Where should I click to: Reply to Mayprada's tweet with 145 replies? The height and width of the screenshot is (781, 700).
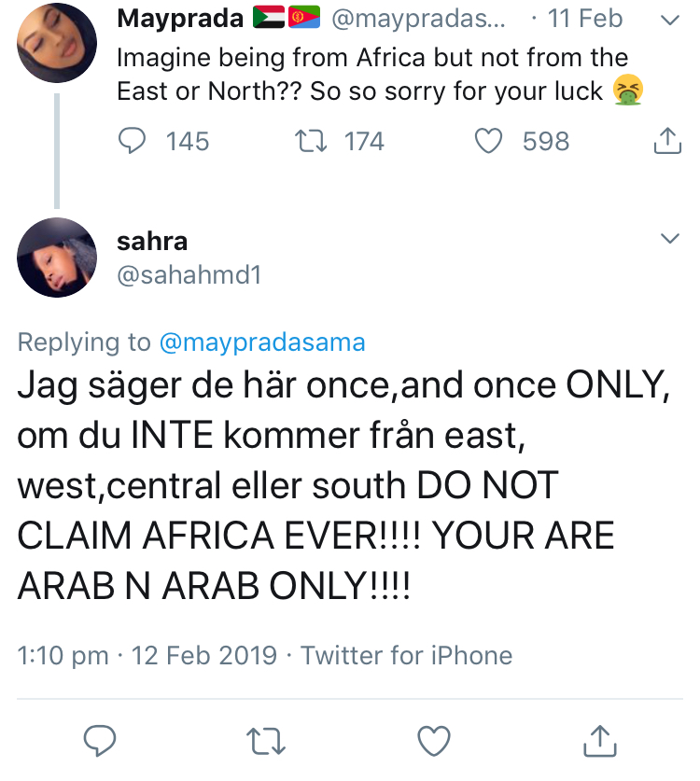click(x=134, y=141)
